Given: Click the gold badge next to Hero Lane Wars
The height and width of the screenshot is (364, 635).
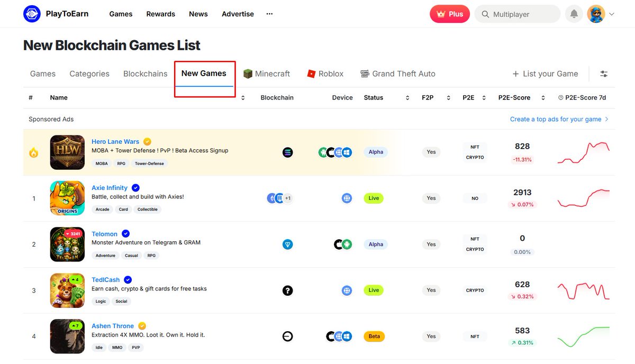Looking at the screenshot, I should pos(148,142).
